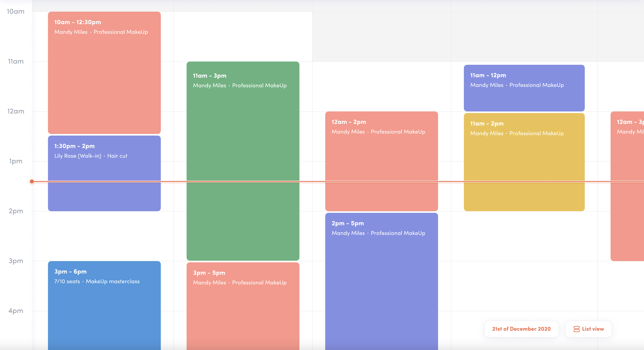Click the current time indicator dot

(32, 181)
